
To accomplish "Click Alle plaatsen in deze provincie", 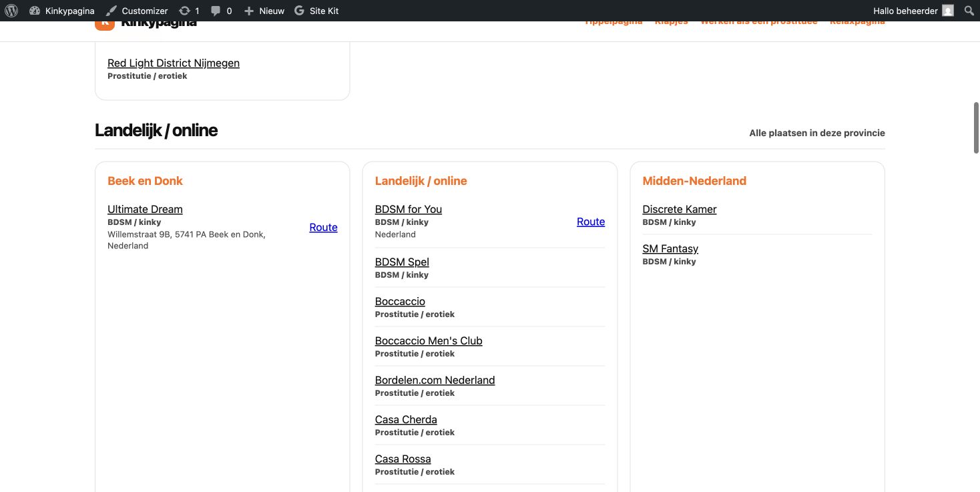I will [x=817, y=133].
